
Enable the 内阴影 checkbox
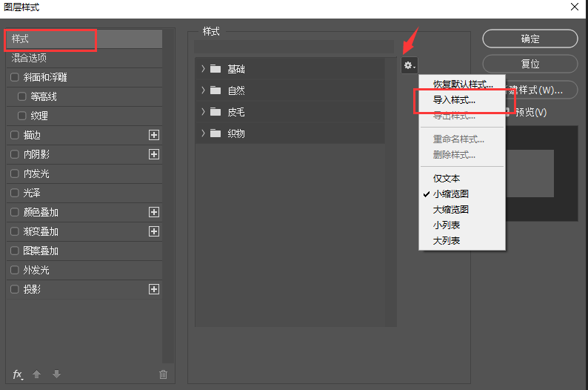tap(15, 154)
